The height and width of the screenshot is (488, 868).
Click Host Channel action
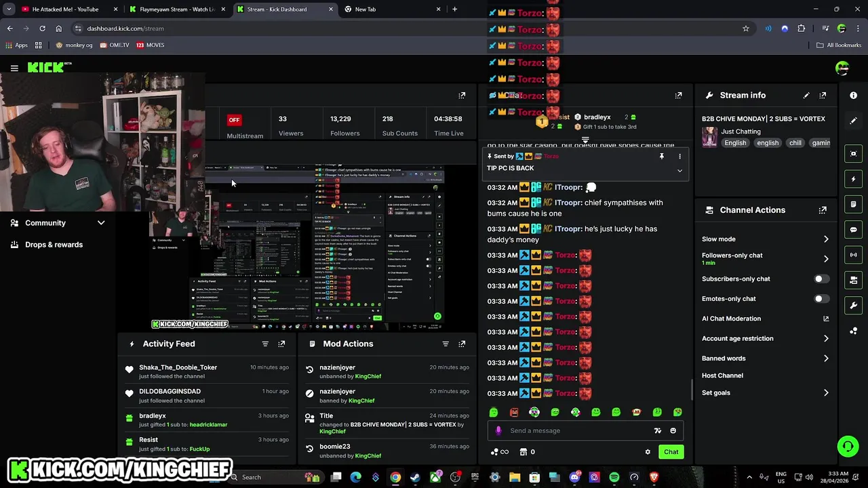[x=722, y=375]
